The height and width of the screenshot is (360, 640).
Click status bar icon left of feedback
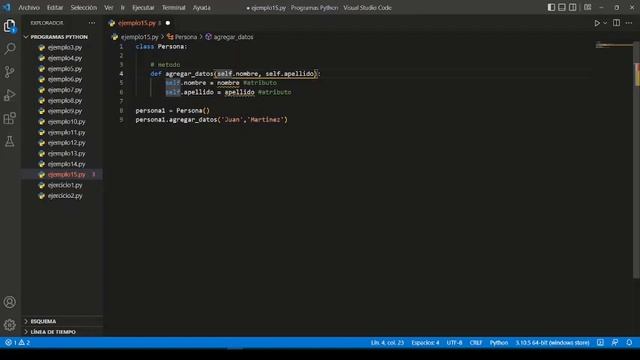[600, 342]
